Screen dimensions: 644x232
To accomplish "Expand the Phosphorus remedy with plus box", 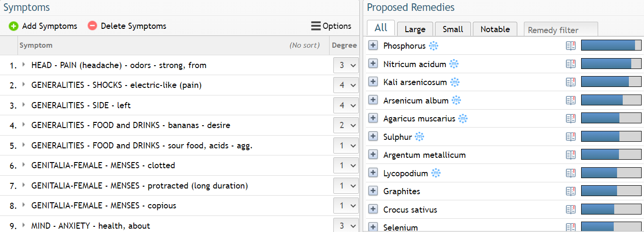I will [373, 45].
